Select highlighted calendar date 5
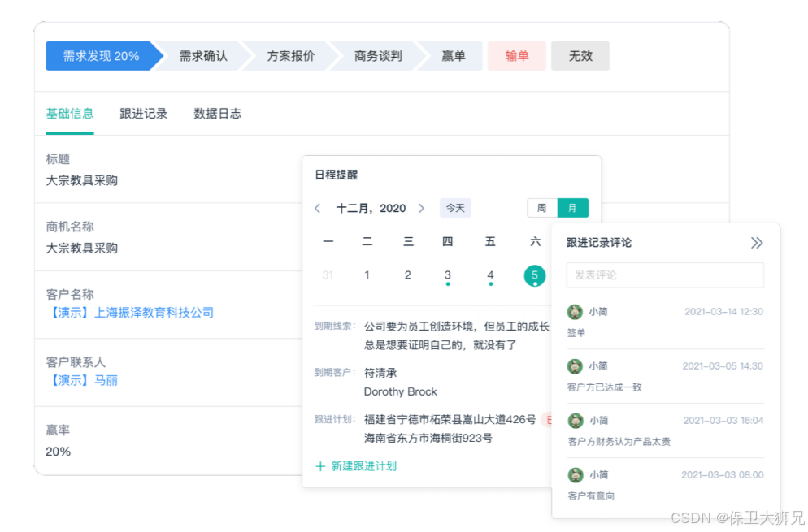This screenshot has width=808, height=532. click(534, 275)
